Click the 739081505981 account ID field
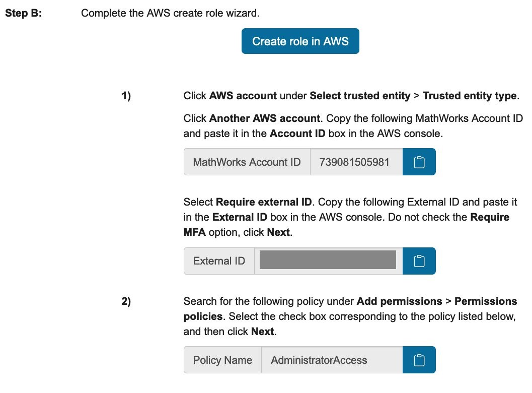This screenshot has width=532, height=393. click(356, 162)
